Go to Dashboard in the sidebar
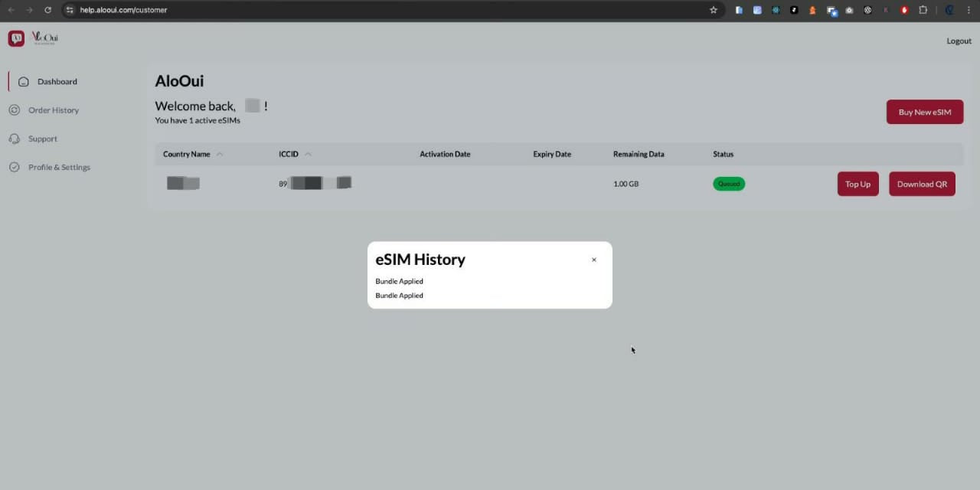This screenshot has height=490, width=980. 57,82
